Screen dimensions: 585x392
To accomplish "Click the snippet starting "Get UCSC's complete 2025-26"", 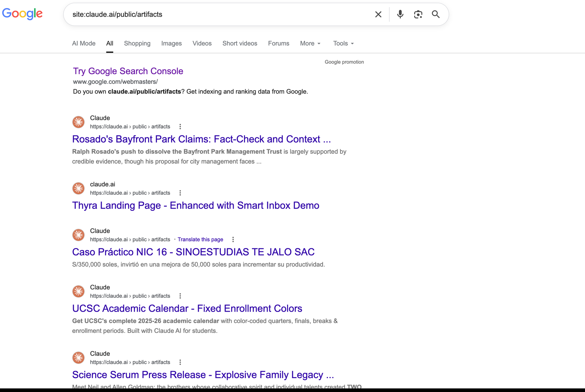I will pos(205,326).
